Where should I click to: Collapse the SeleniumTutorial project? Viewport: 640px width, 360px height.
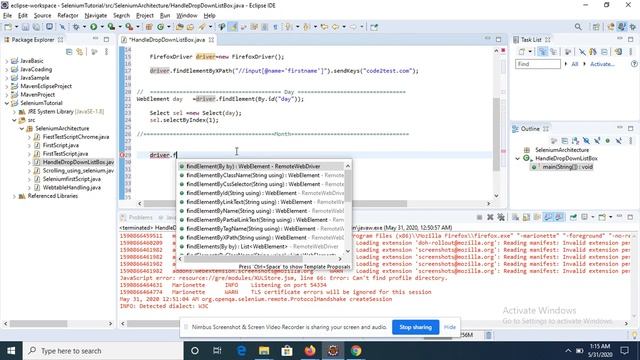click(x=7, y=103)
